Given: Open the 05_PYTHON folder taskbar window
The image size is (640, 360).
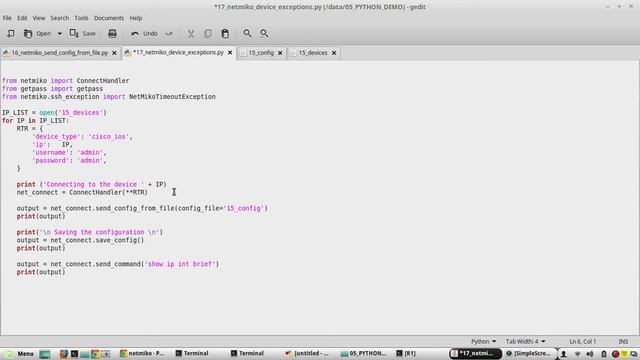Looking at the screenshot, I should 363,353.
